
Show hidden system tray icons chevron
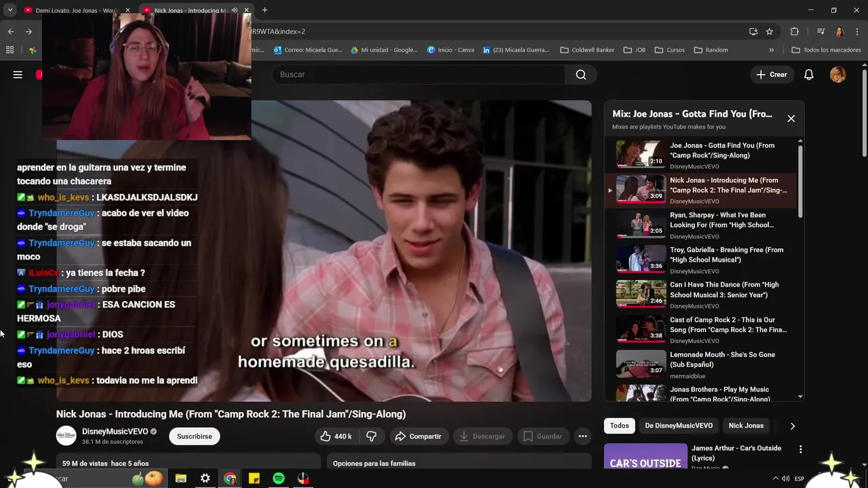pyautogui.click(x=776, y=479)
